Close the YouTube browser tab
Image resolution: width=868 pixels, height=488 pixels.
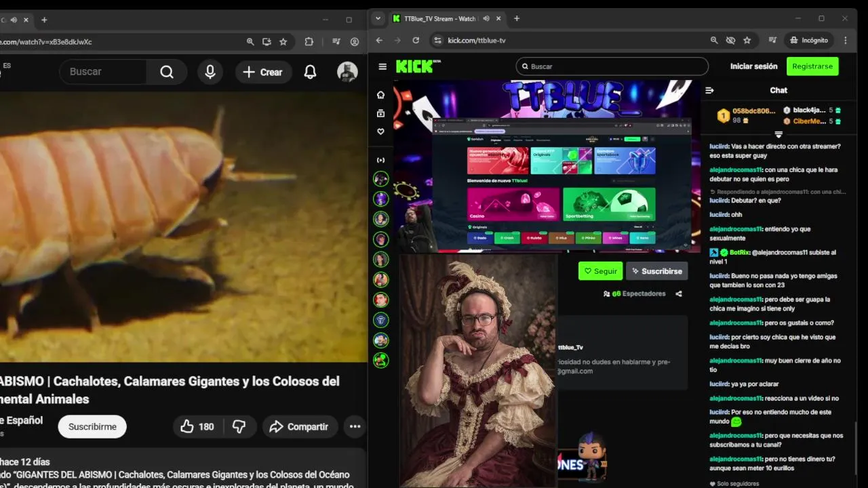coord(26,20)
